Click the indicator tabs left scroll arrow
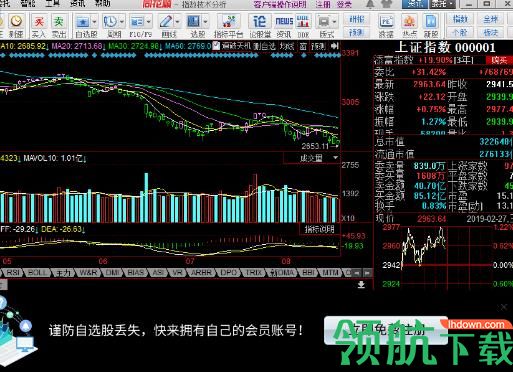The image size is (513, 372). [357, 273]
